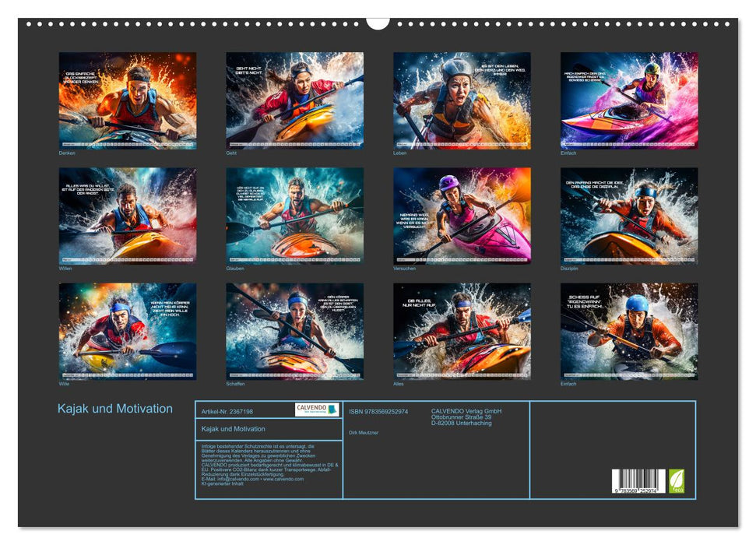Open the pink neon kayak thumbnail
The width and height of the screenshot is (756, 545).
(x=629, y=100)
